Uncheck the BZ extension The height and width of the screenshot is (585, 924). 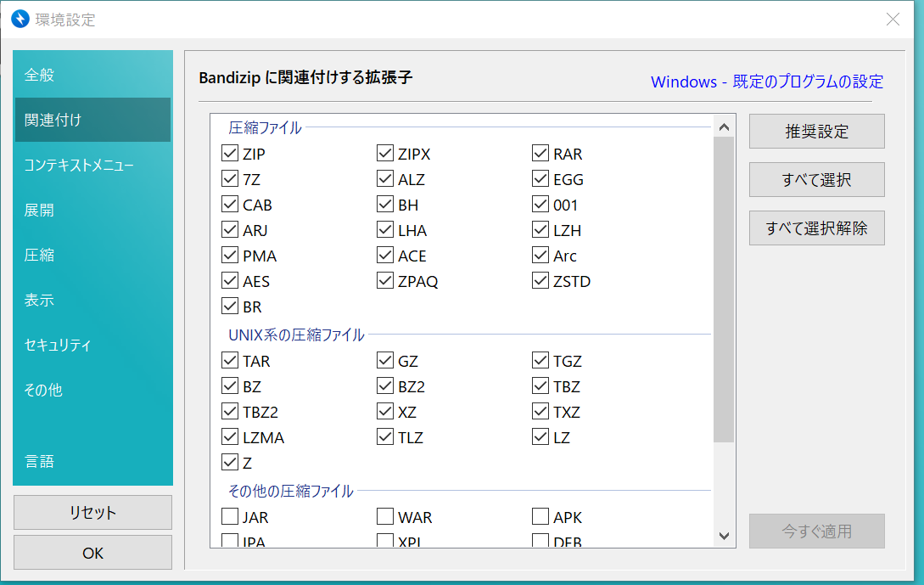tap(230, 386)
